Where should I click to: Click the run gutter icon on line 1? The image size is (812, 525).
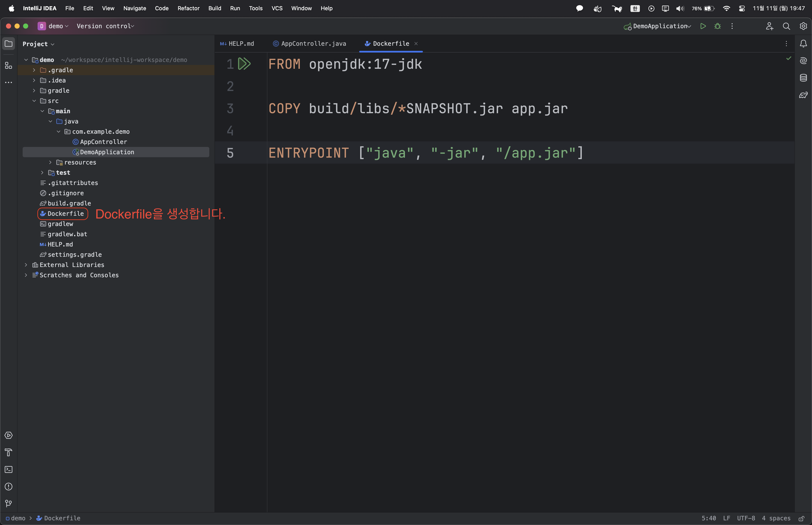[244, 64]
